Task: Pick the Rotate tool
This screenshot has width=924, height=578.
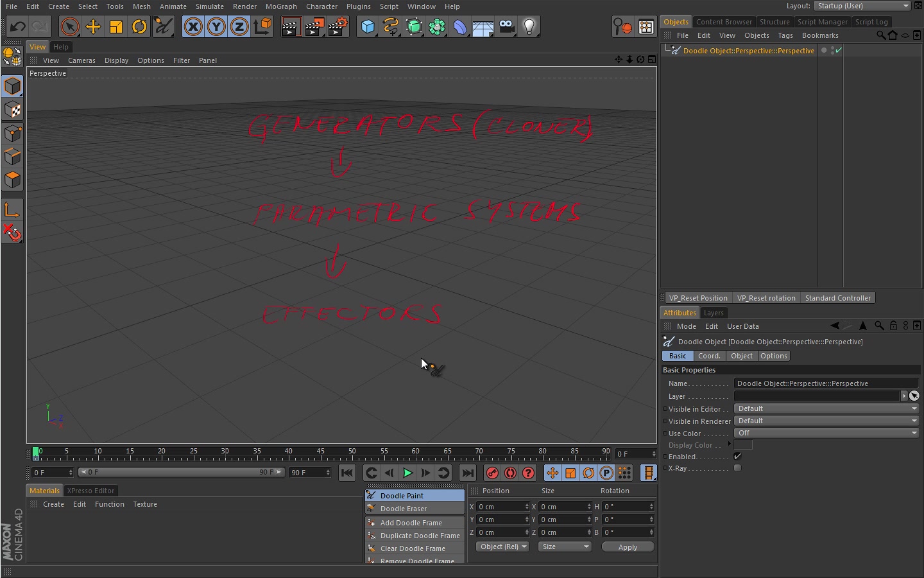Action: click(x=139, y=26)
